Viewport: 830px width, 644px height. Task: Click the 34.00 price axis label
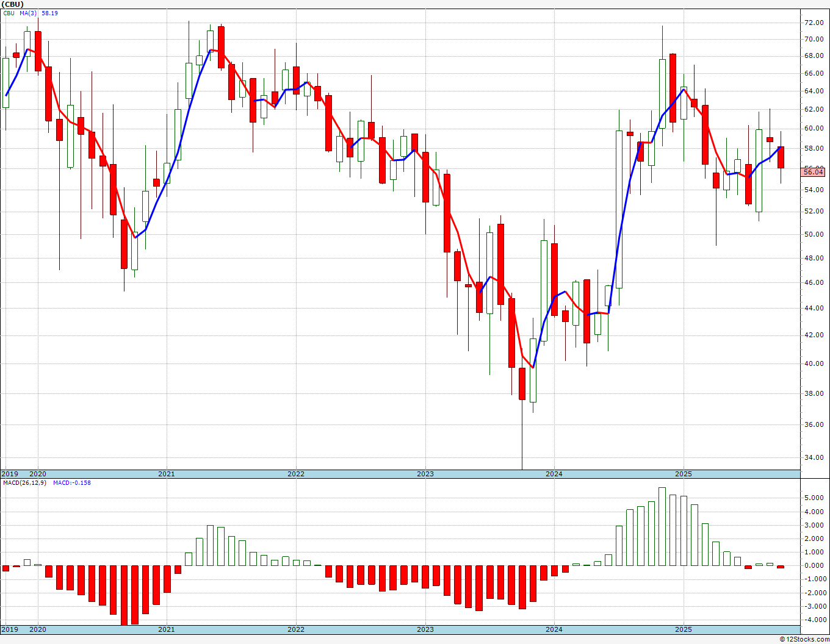click(x=814, y=457)
